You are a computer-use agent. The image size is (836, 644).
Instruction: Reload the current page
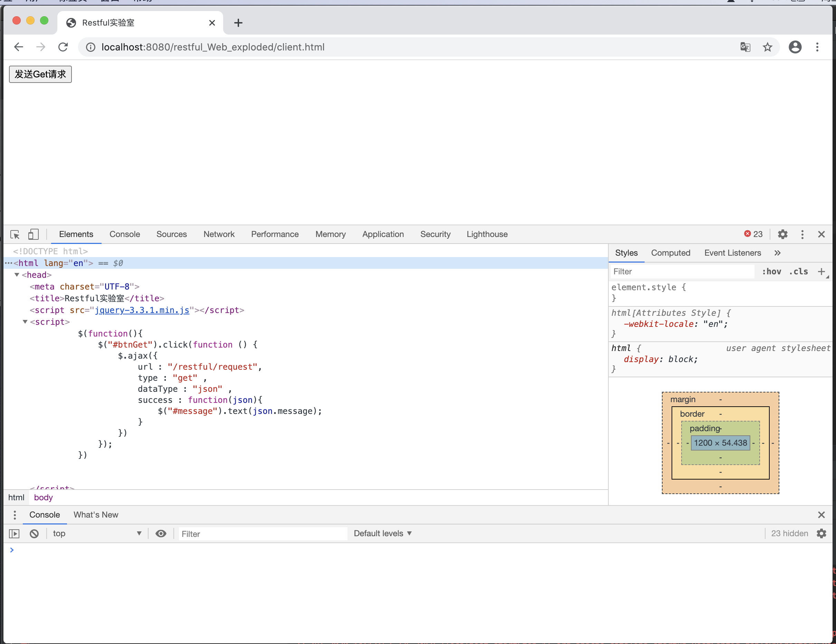[63, 47]
